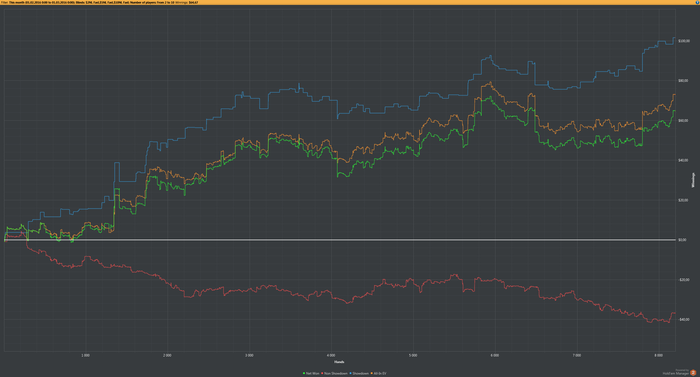This screenshot has height=377, width=700.
Task: Click the HoldemManager 2 logo icon
Action: click(x=693, y=373)
